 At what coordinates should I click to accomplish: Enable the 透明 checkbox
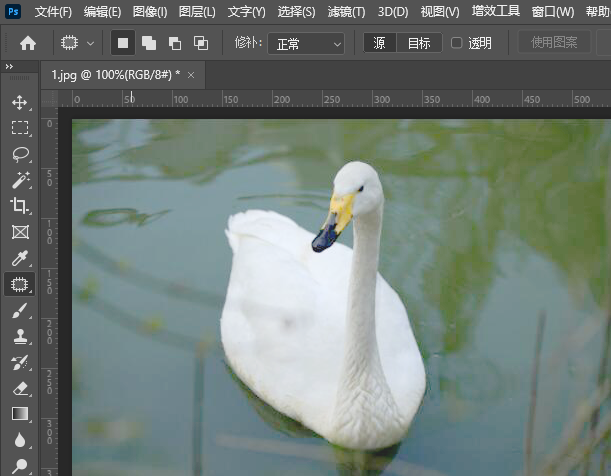(456, 43)
